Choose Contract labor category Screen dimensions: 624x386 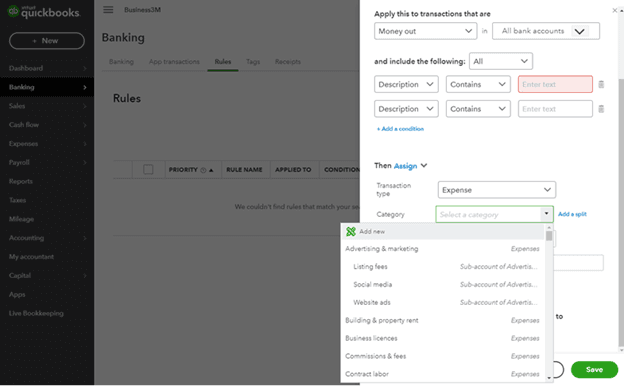tap(443, 374)
